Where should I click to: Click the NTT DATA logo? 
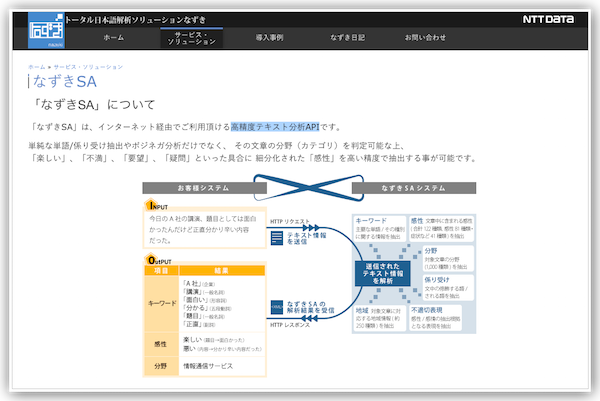point(548,19)
